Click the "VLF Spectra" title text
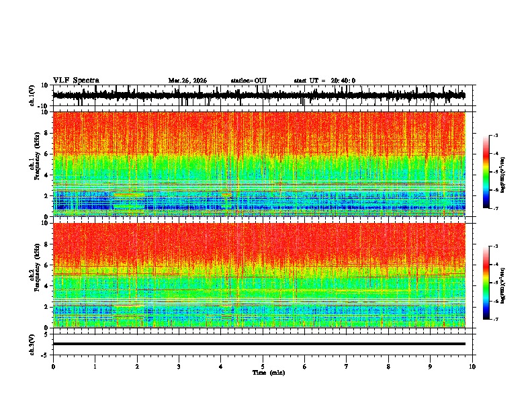The image size is (532, 411). pyautogui.click(x=76, y=81)
